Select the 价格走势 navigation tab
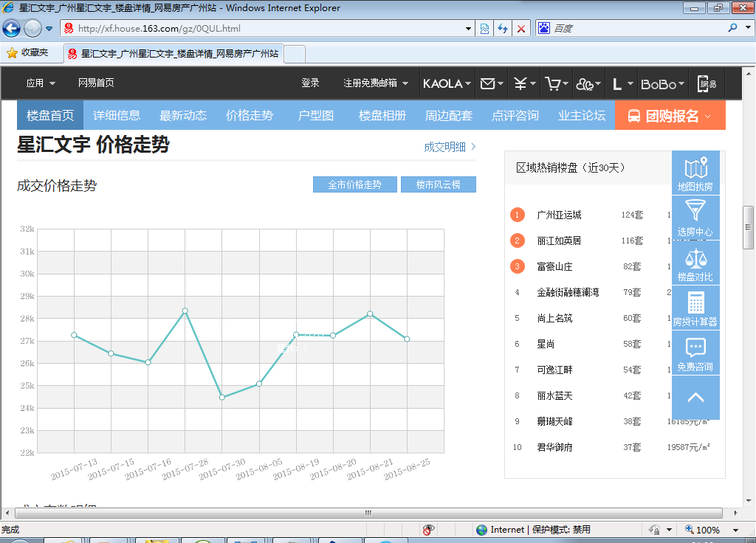 250,116
